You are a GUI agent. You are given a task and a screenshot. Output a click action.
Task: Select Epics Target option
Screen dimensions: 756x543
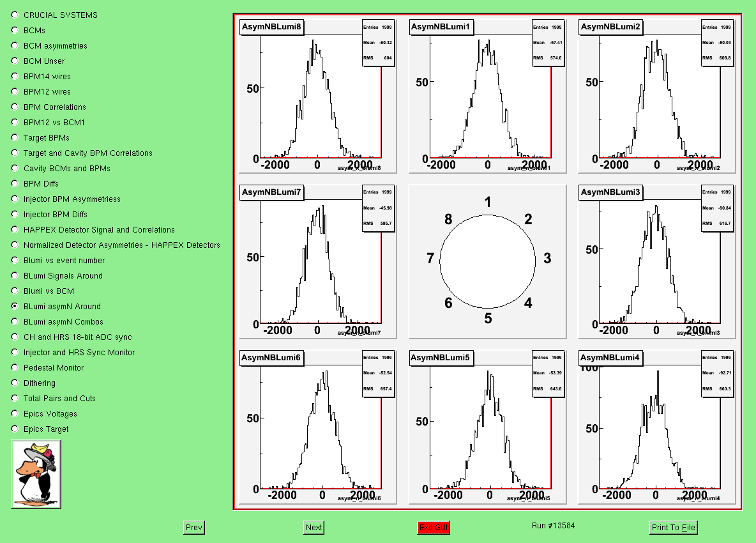[15, 429]
